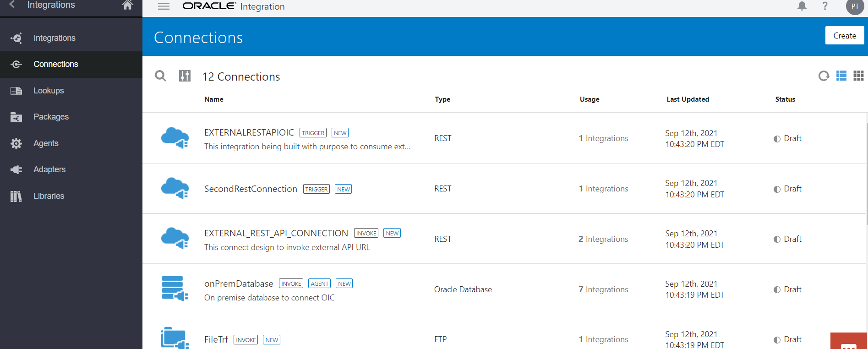
Task: Click the Integrations sidebar header title
Action: 51,5
